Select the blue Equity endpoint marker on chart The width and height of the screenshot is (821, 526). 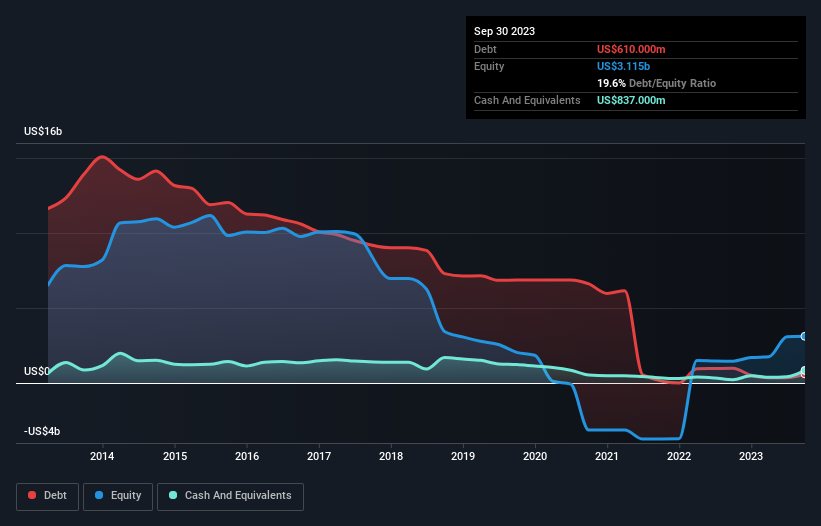tap(804, 337)
